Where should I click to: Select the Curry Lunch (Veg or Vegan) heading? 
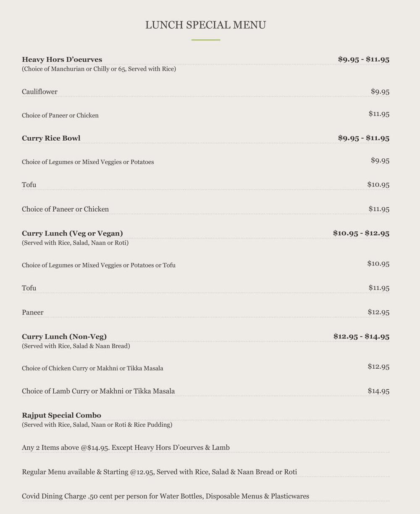tap(72, 233)
